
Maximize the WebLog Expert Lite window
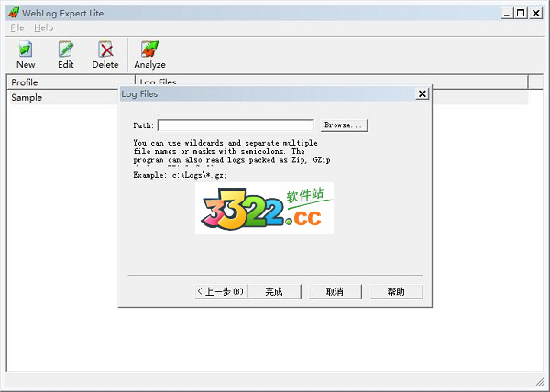click(x=522, y=14)
